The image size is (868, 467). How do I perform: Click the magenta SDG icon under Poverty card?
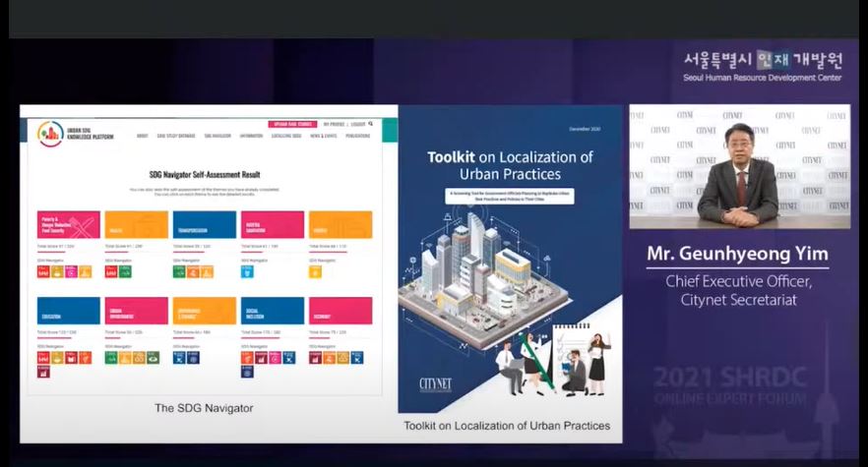click(x=72, y=271)
